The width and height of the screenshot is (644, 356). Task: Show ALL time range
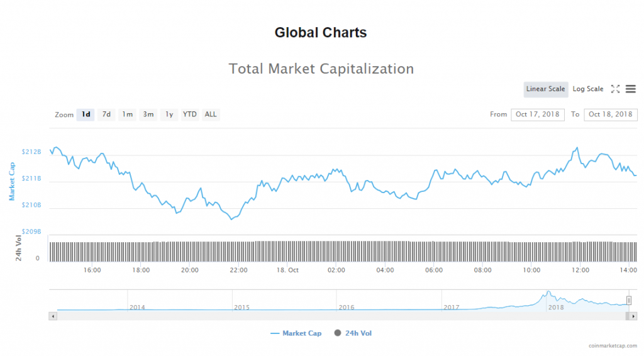pyautogui.click(x=211, y=114)
